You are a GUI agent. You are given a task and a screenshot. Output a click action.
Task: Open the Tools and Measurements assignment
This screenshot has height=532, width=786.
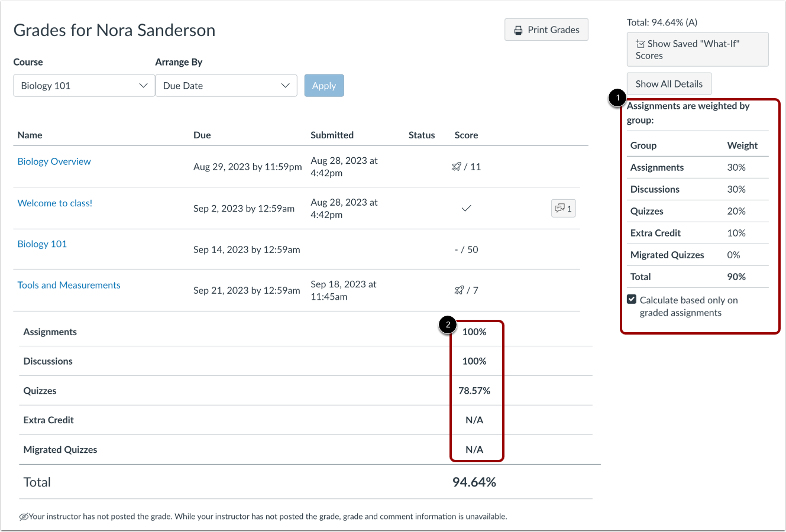pyautogui.click(x=69, y=285)
